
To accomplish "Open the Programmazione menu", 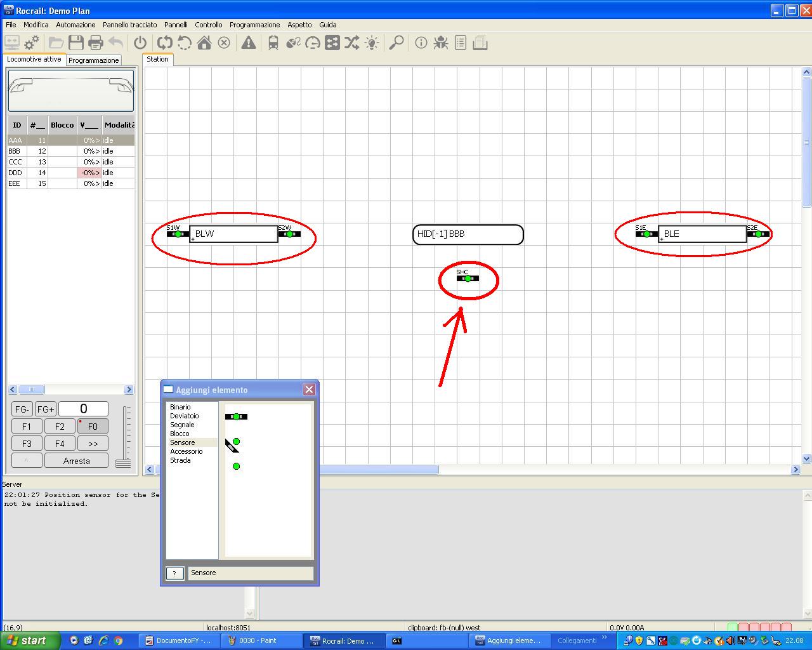I will coord(254,25).
